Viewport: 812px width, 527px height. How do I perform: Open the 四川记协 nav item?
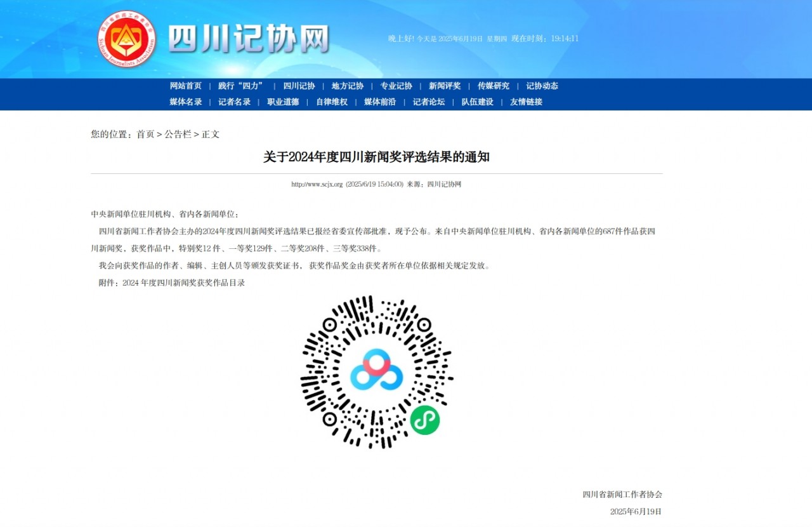pyautogui.click(x=299, y=86)
